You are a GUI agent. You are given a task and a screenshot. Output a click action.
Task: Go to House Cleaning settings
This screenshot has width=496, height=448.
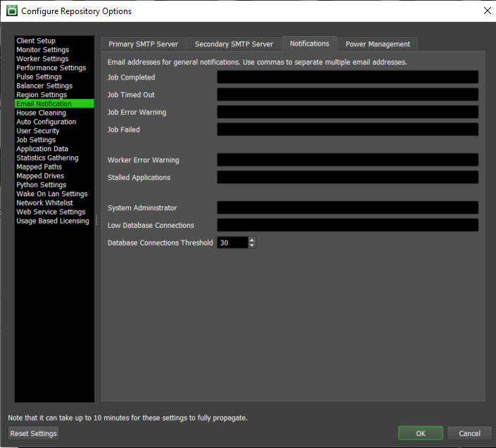pyautogui.click(x=41, y=113)
